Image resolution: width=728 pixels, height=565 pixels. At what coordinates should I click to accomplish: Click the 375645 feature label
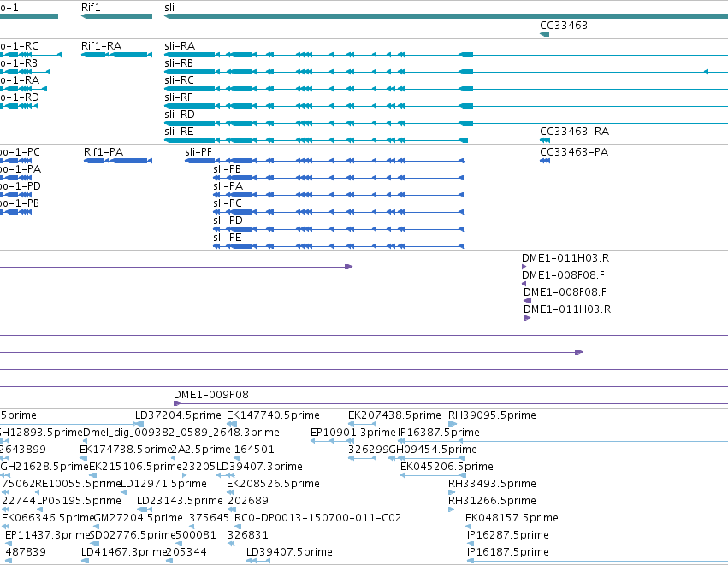coord(209,518)
